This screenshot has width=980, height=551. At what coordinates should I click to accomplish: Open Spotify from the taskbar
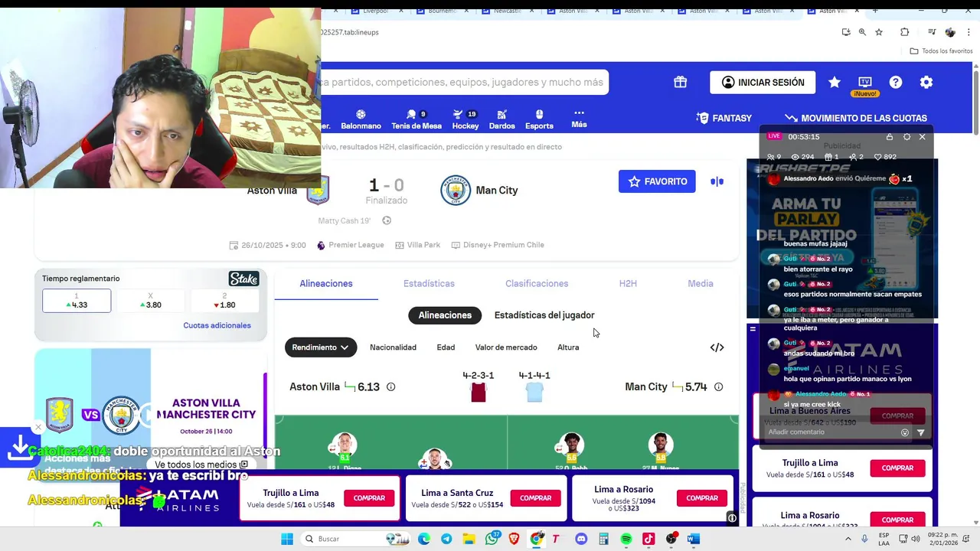pyautogui.click(x=626, y=539)
